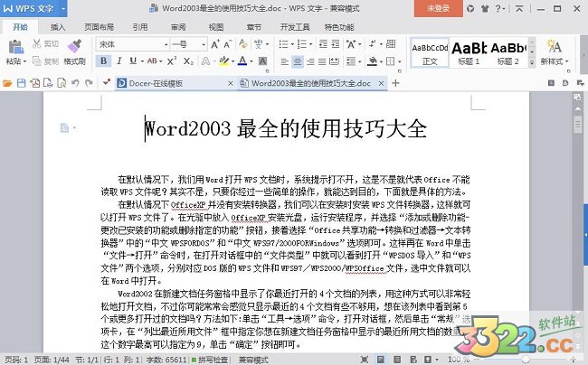Click the vertical scrollbar thumb
The height and width of the screenshot is (365, 588).
pyautogui.click(x=577, y=125)
